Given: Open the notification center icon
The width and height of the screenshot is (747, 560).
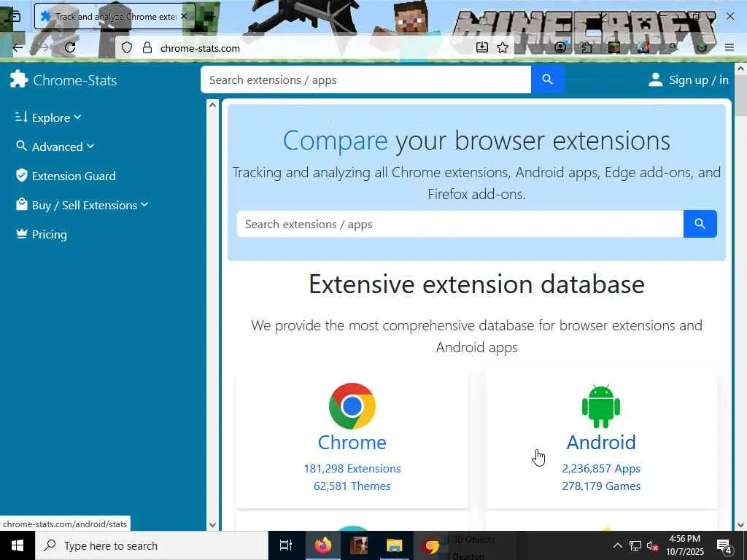Looking at the screenshot, I should 724,546.
